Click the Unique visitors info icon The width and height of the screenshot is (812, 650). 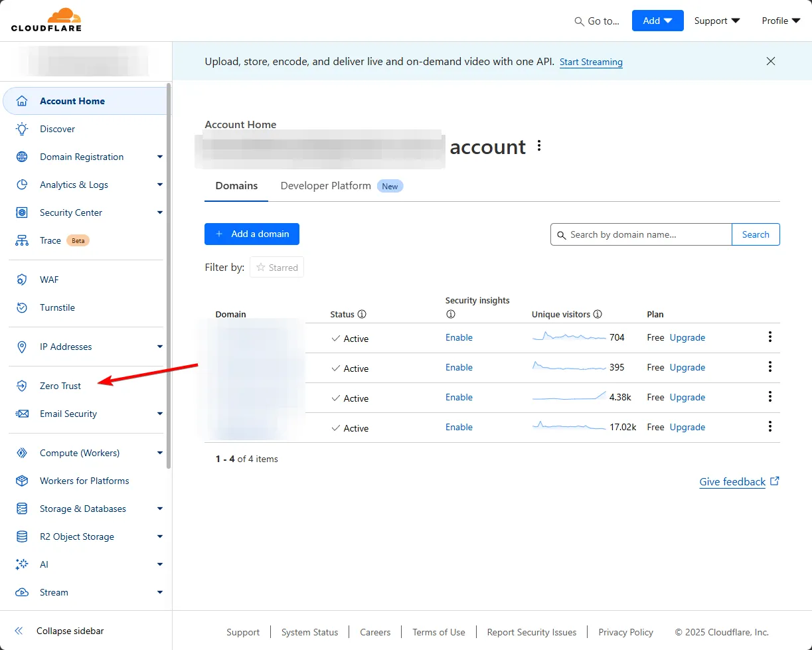click(x=598, y=314)
